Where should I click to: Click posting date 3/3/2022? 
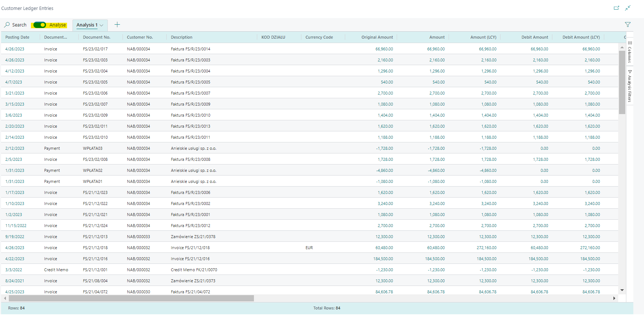14,270
